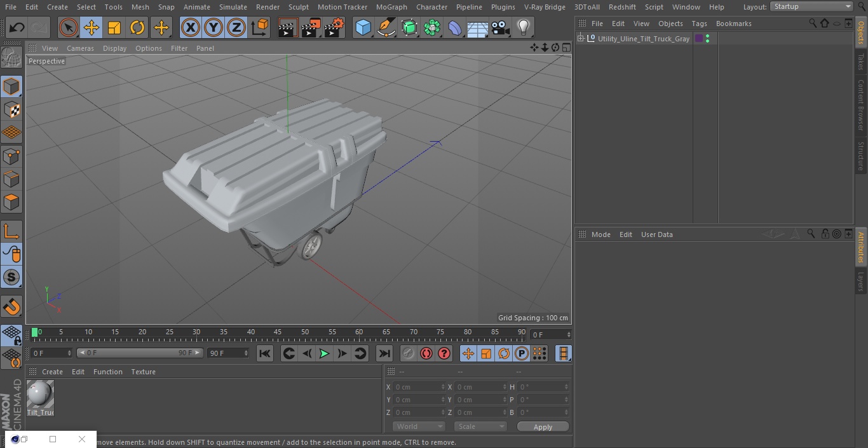Select Utility_Uline_Tilt_Truck_Gray object in Objects list
The image size is (868, 448).
pos(643,39)
